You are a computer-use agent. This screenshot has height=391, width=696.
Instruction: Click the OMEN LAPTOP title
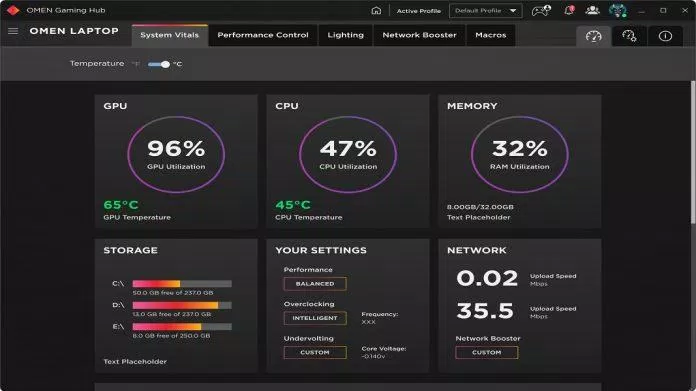tap(74, 31)
